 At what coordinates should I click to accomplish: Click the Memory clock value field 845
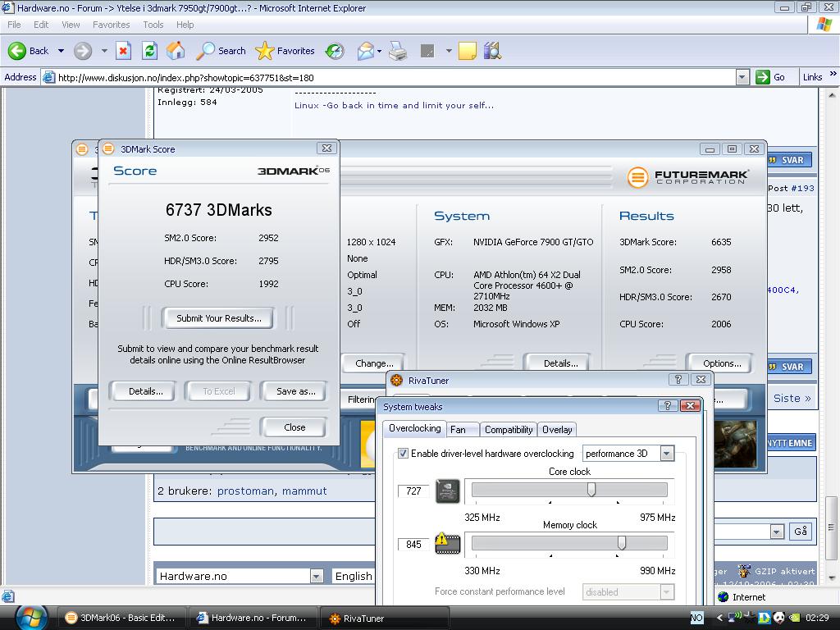tap(413, 545)
